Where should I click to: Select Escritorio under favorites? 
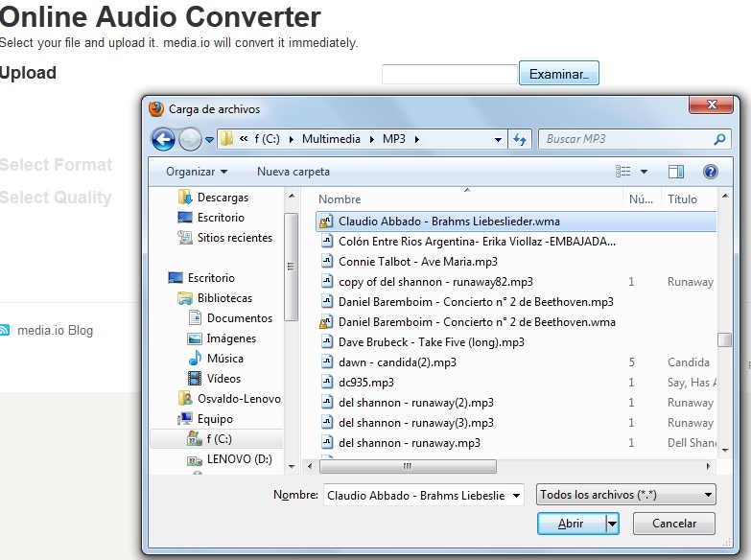tap(221, 218)
